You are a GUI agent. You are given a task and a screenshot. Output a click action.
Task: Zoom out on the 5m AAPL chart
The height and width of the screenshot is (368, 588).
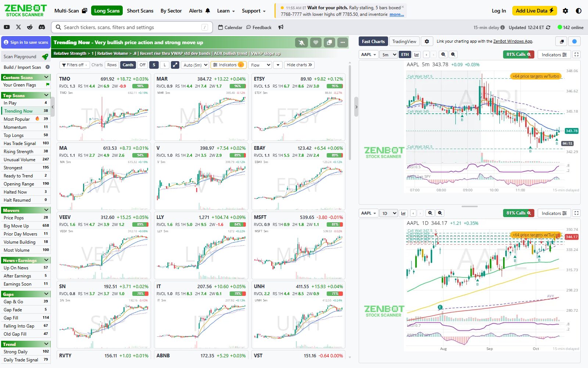click(453, 54)
